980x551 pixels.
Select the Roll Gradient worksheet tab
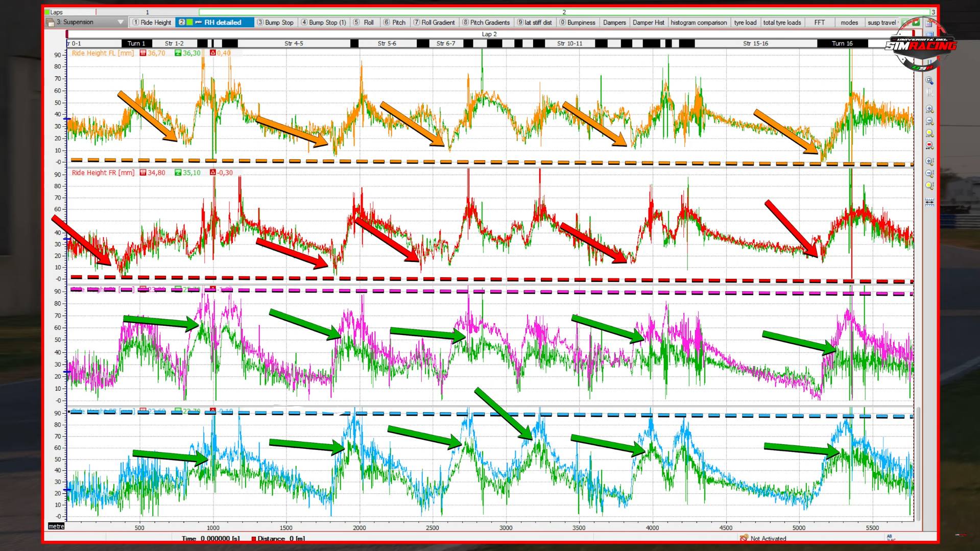(x=434, y=22)
